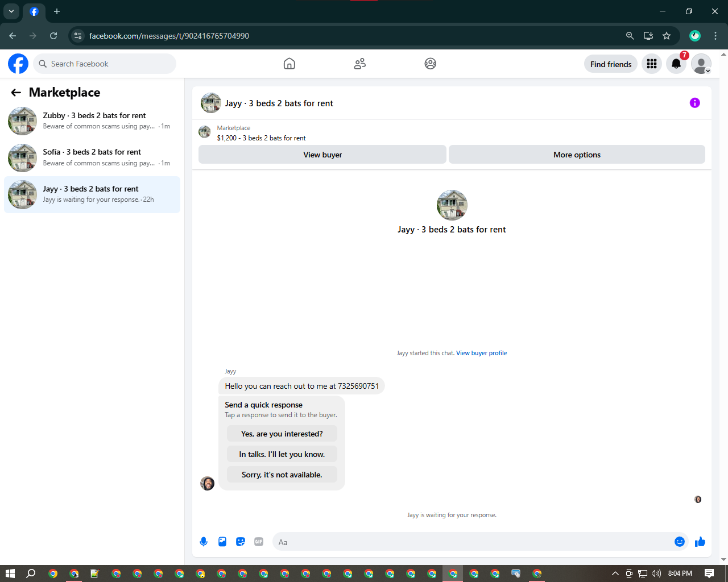Open the Friends icon in top navigation

pyautogui.click(x=360, y=64)
